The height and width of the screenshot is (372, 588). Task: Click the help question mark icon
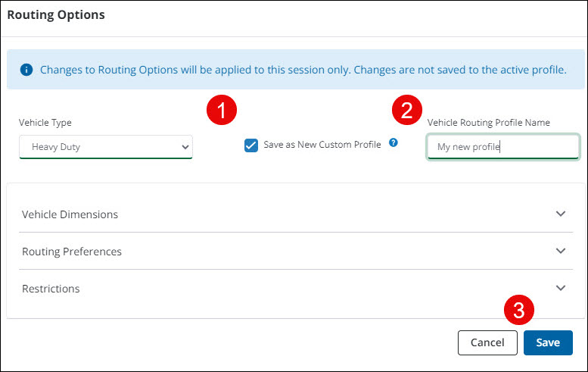(x=394, y=142)
